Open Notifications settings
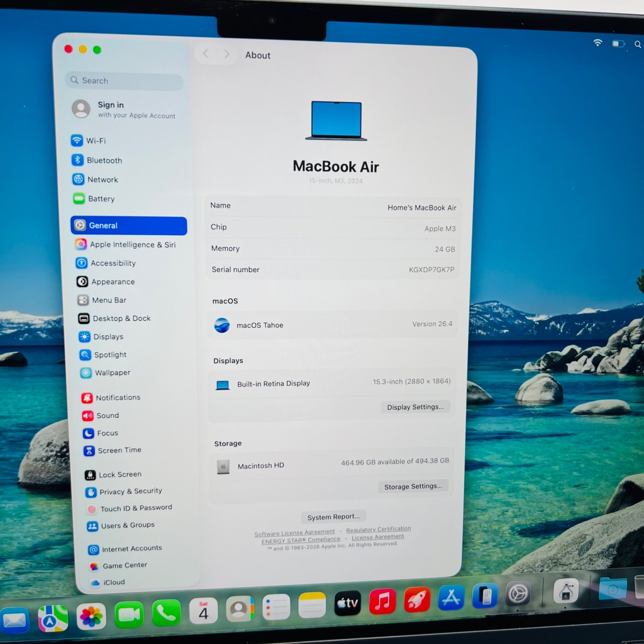 (x=118, y=397)
